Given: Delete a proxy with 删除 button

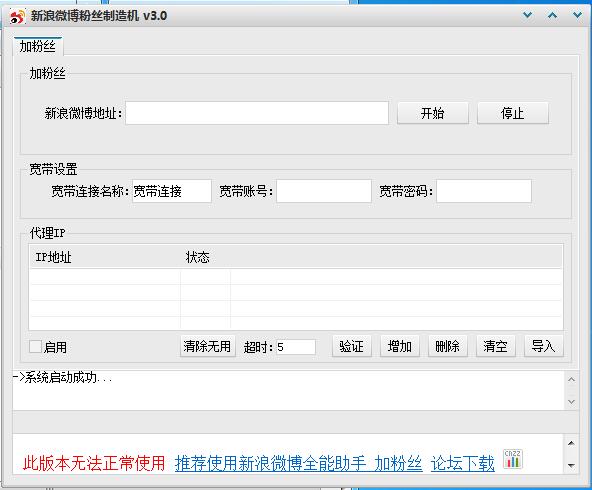Looking at the screenshot, I should [447, 346].
